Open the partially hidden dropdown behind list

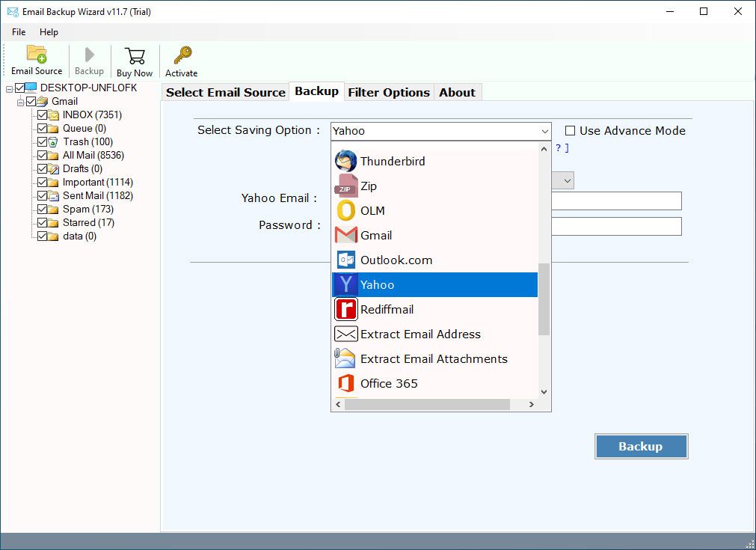click(563, 180)
